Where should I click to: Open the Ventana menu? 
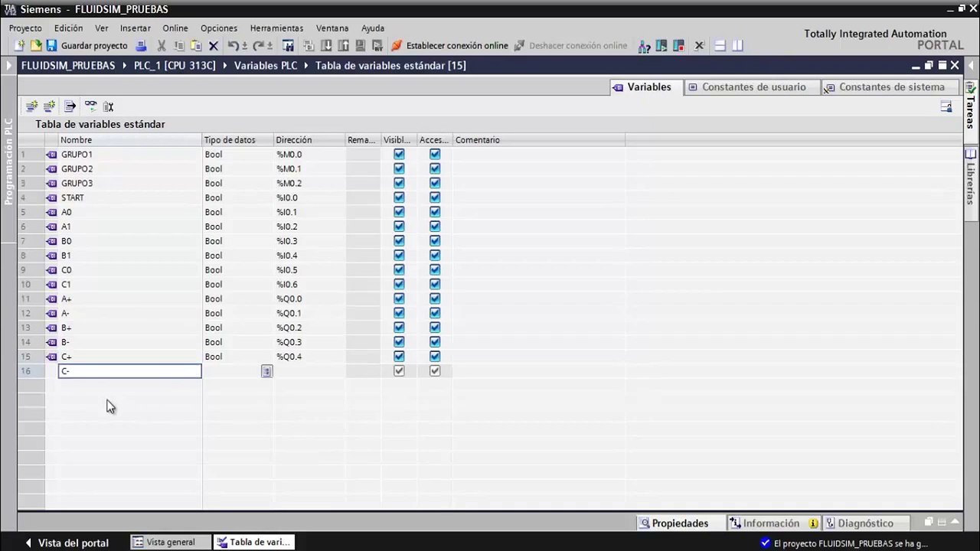(332, 28)
